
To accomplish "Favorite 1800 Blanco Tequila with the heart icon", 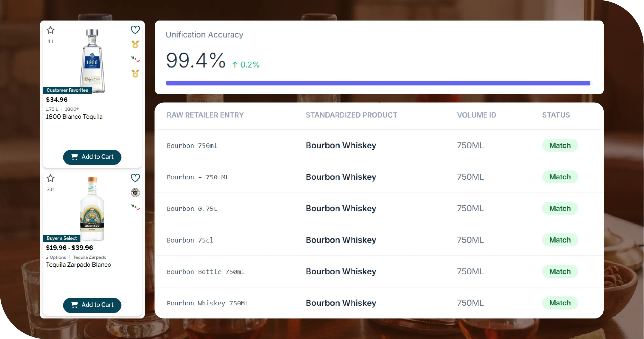I will click(135, 30).
